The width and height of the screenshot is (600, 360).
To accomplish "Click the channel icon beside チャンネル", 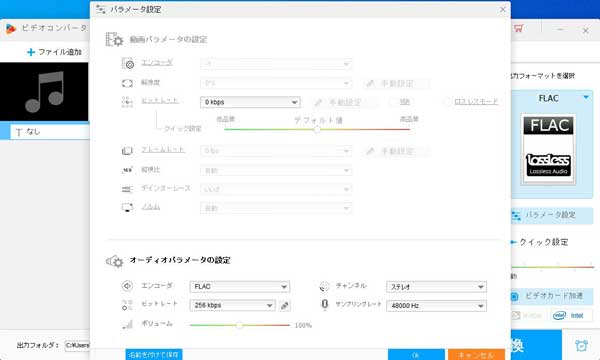I will click(x=324, y=286).
